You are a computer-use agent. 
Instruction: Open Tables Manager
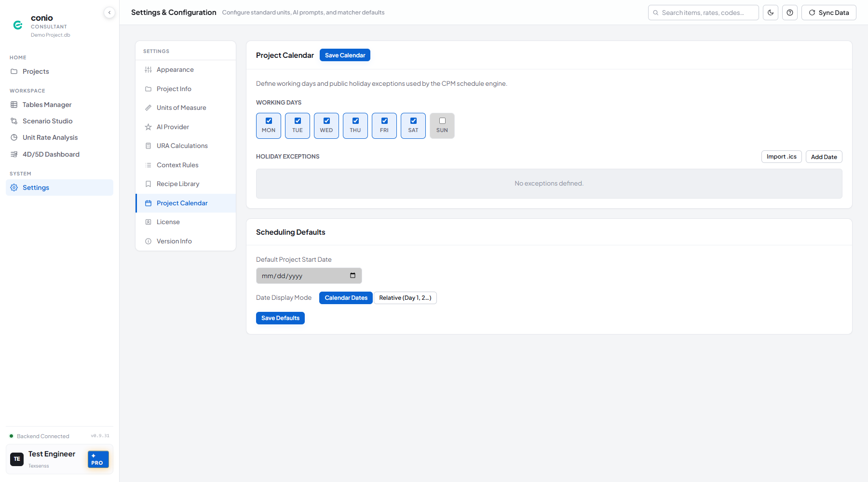coord(59,105)
